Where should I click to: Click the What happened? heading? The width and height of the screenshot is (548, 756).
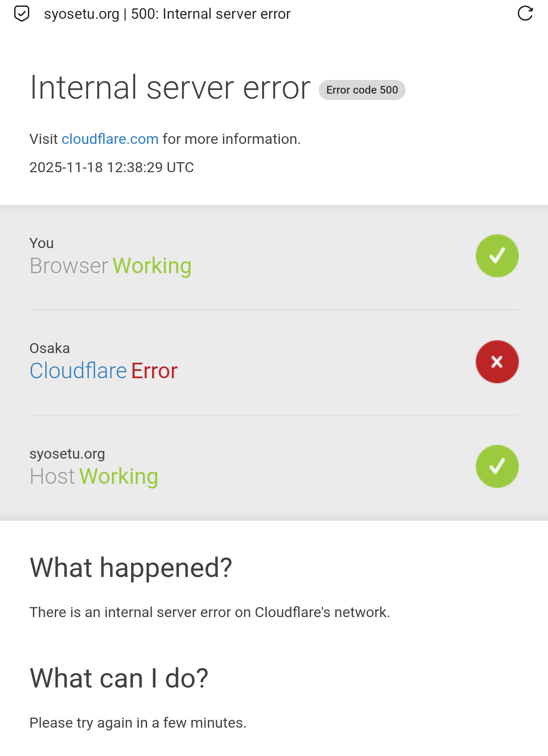pyautogui.click(x=131, y=568)
